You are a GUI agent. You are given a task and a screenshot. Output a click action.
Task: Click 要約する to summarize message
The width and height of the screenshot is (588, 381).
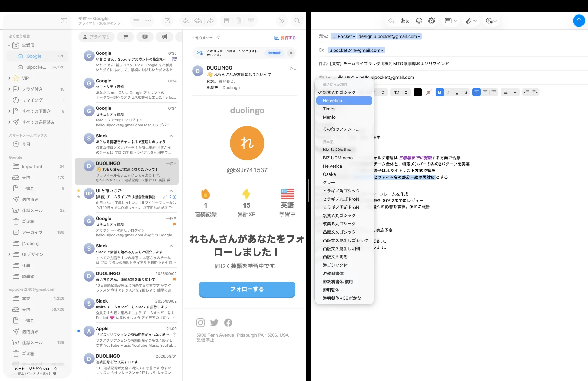(285, 38)
